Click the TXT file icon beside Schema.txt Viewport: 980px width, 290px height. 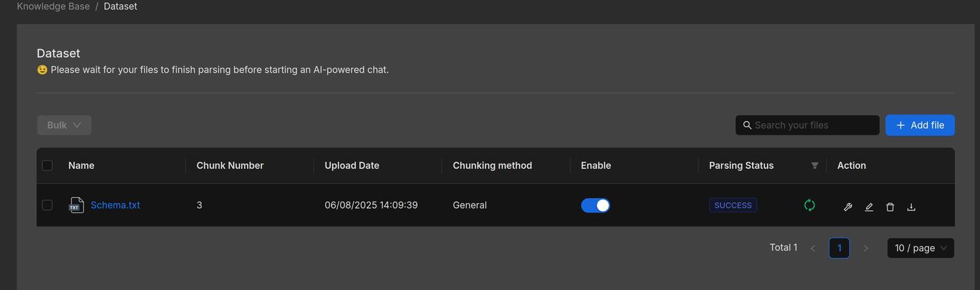pos(76,205)
